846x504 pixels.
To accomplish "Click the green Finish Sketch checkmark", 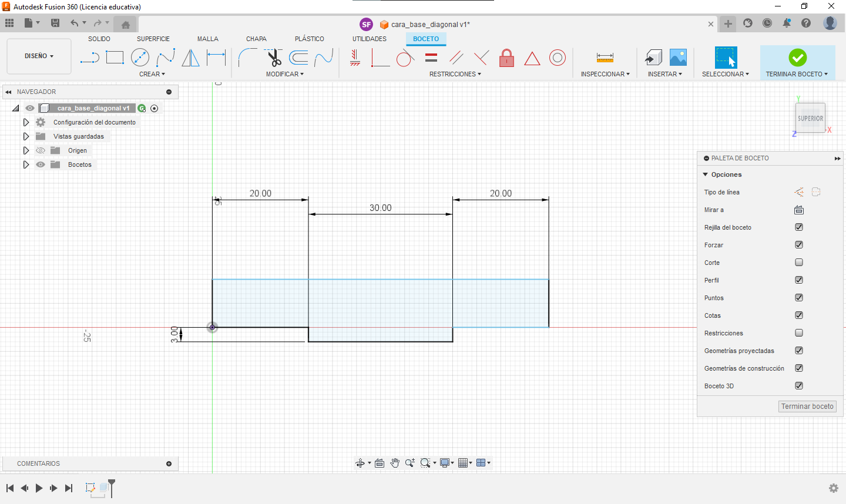I will 797,58.
